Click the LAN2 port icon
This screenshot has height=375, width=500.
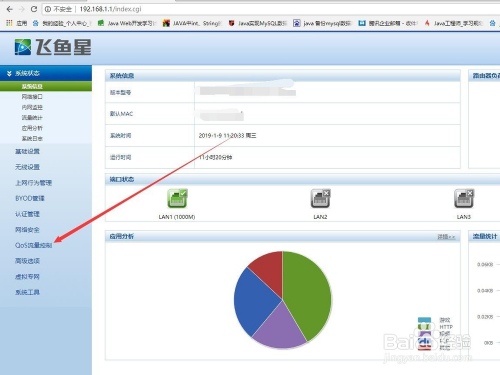320,198
